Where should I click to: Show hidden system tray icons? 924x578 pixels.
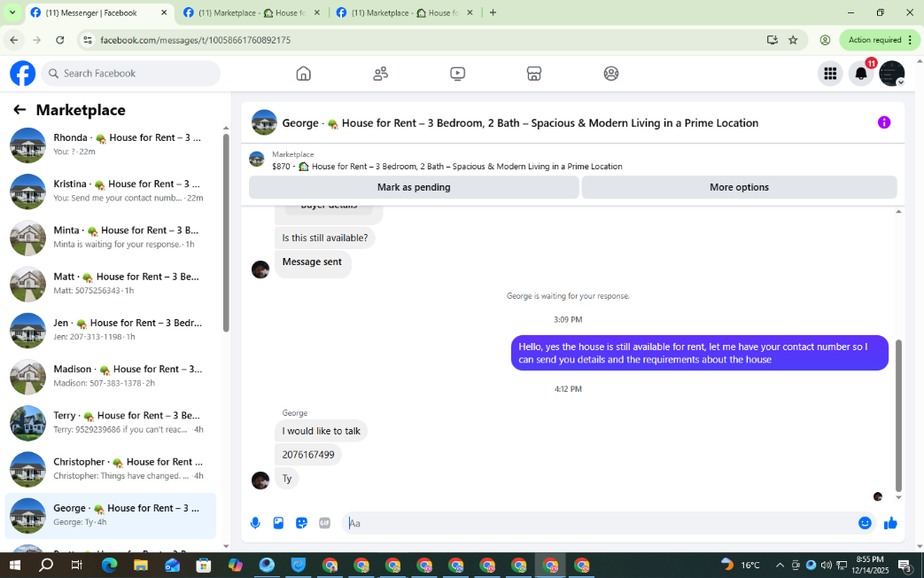click(780, 565)
